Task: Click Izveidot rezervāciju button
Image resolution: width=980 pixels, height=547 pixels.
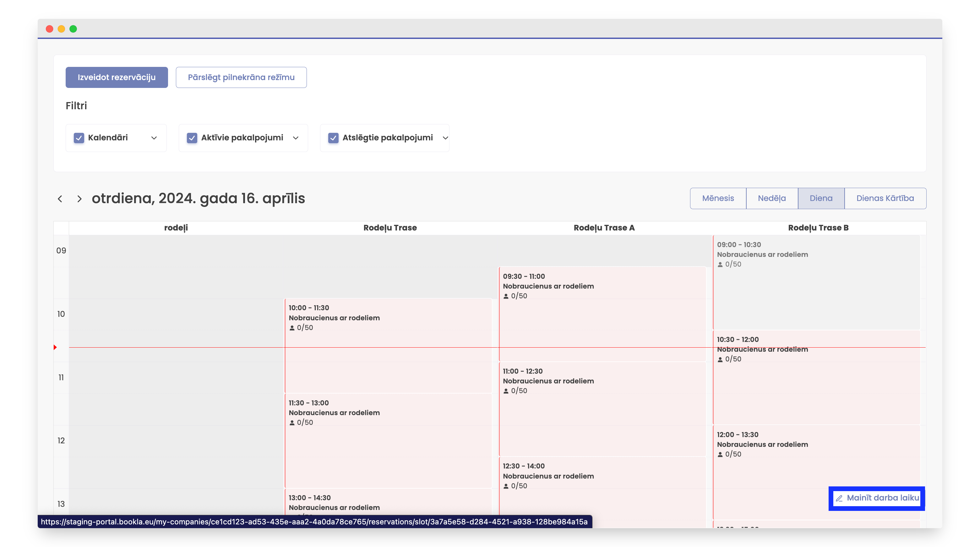Action: 117,77
